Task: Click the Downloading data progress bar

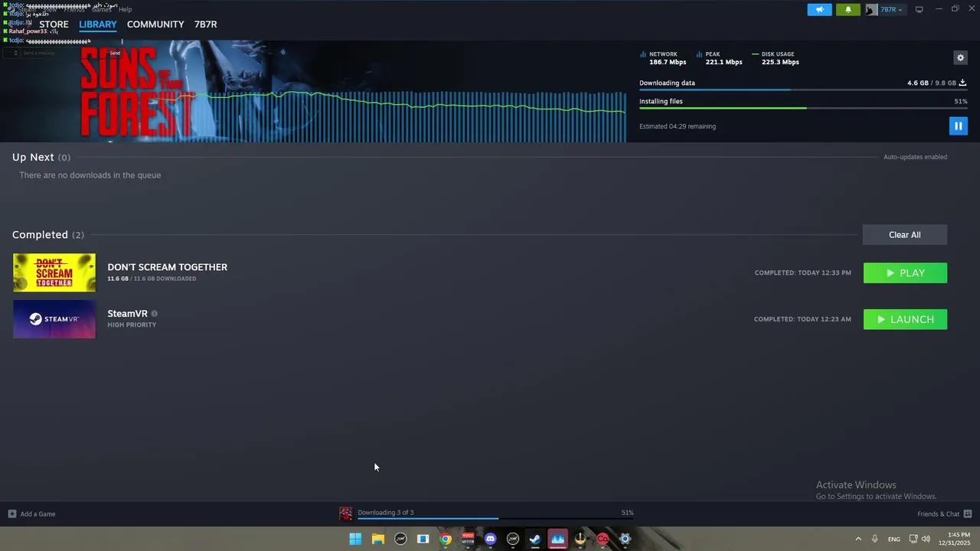Action: [802, 90]
